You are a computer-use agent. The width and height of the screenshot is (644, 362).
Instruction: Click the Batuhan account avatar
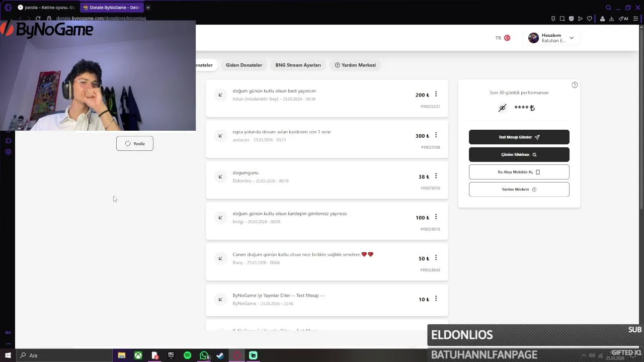tap(533, 38)
